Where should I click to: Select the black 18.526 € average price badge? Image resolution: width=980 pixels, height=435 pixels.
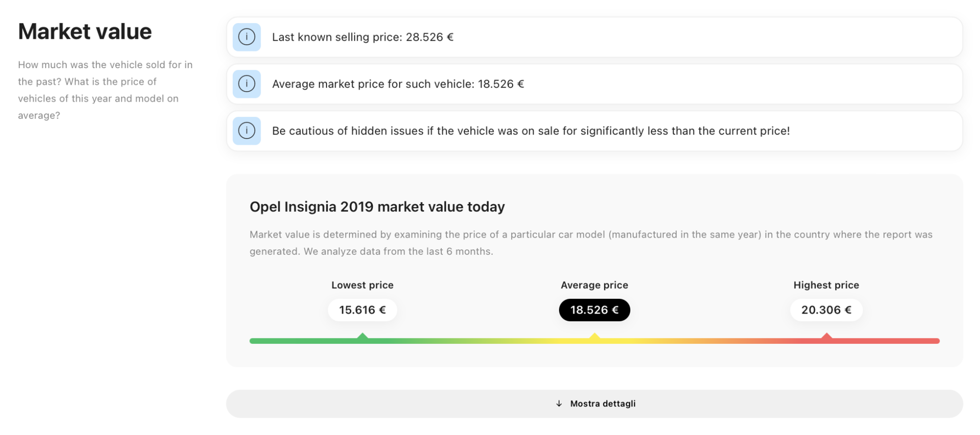click(x=594, y=310)
